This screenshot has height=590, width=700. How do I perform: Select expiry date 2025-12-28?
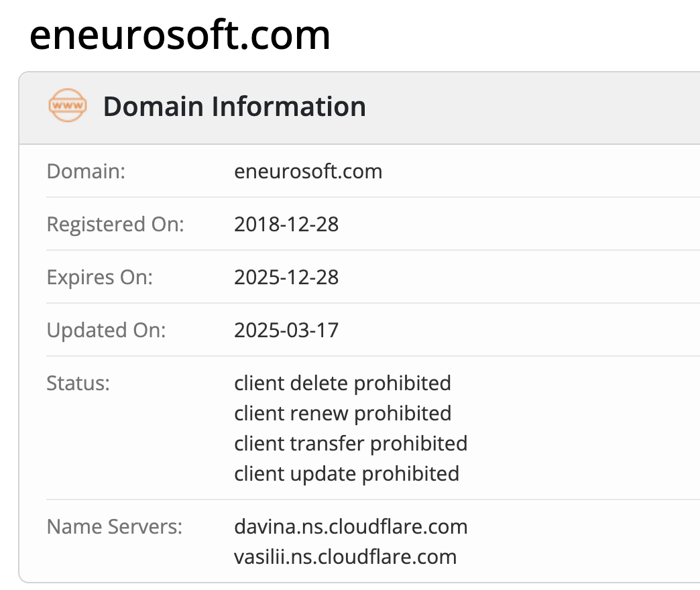click(286, 277)
